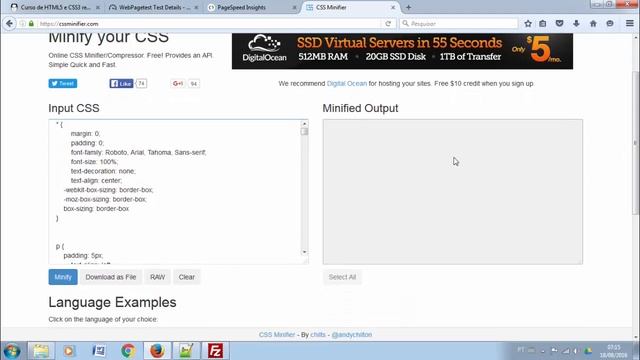
Task: Click the blue Minify button
Action: [63, 277]
